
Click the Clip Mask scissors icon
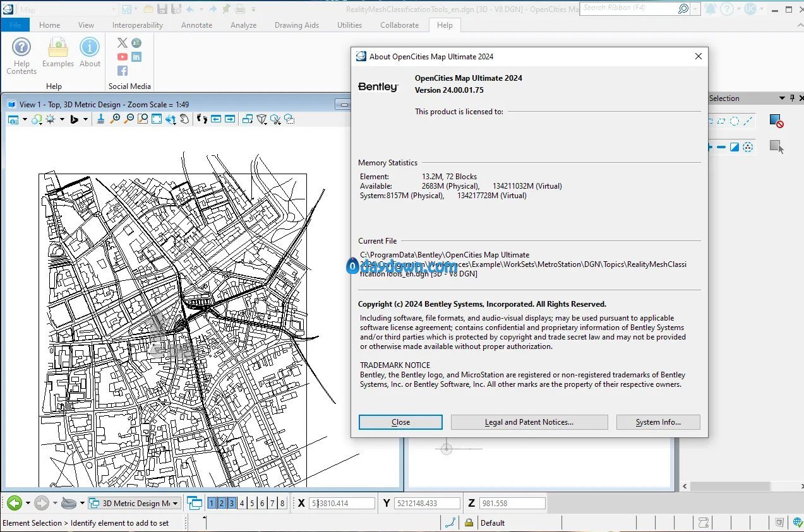pyautogui.click(x=275, y=119)
